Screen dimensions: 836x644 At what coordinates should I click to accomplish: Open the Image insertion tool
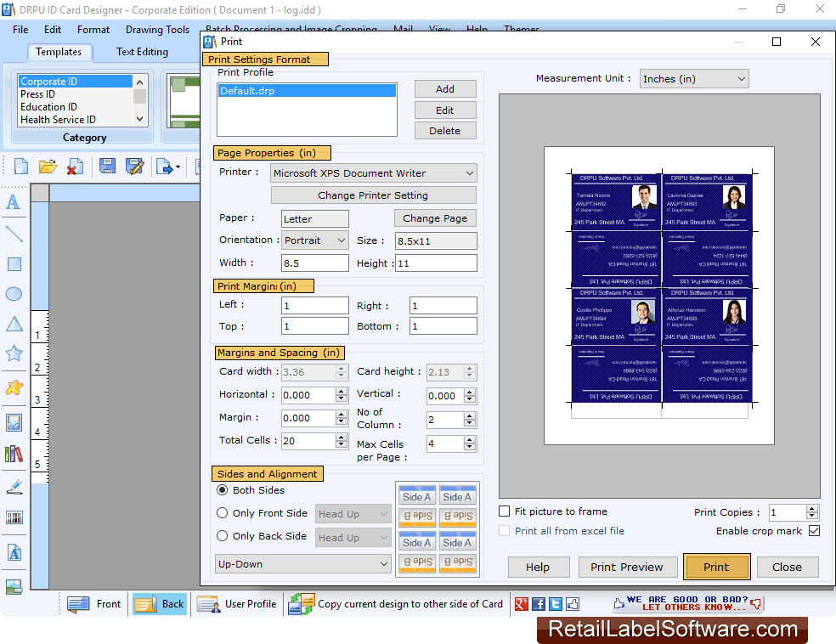[14, 422]
